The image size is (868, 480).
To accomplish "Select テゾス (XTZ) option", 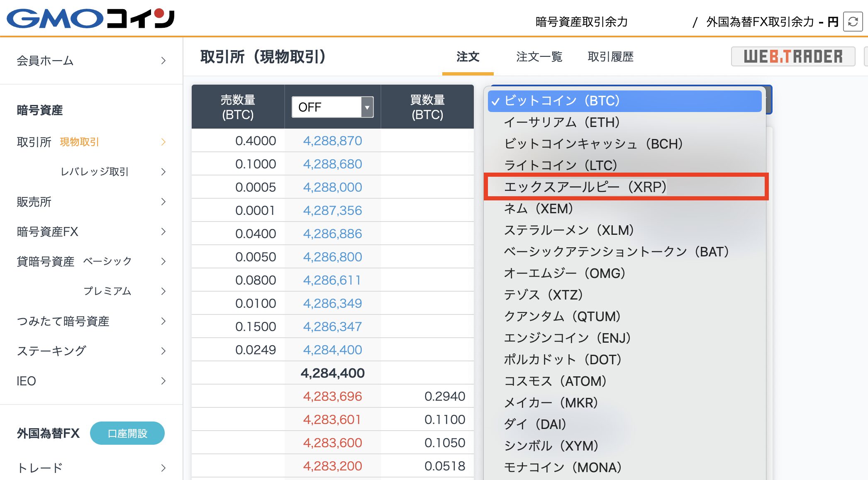I will pos(625,295).
